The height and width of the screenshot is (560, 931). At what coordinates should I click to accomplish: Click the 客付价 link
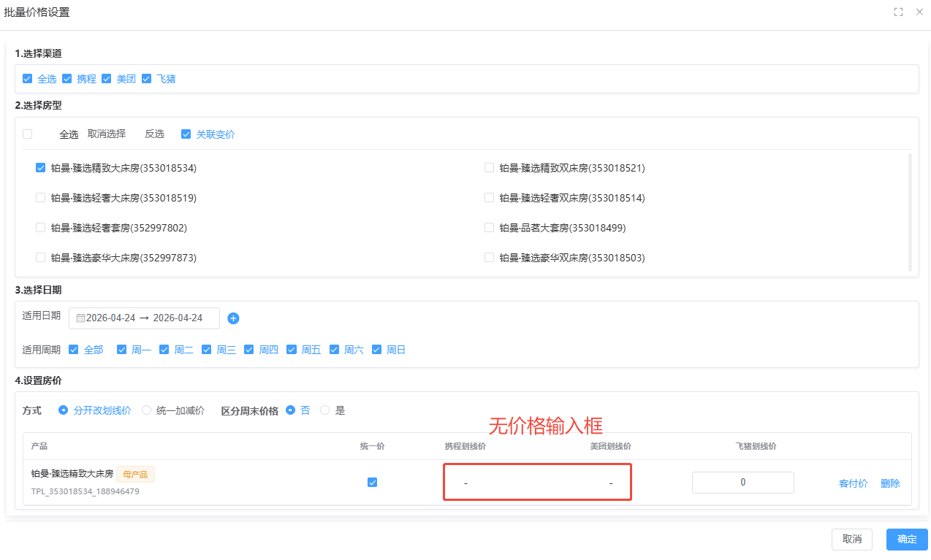point(853,483)
